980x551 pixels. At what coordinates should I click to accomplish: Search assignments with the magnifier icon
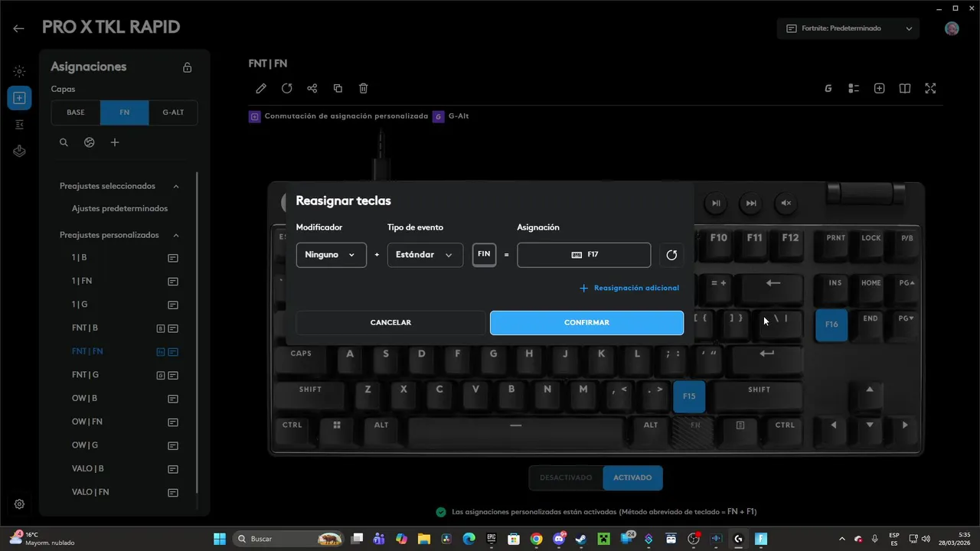pos(64,142)
